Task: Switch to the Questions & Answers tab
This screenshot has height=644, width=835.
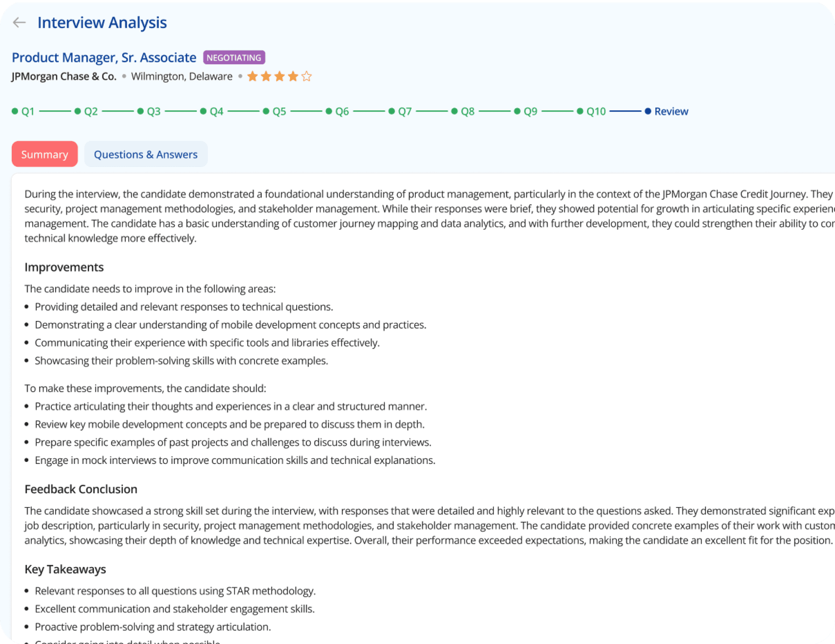Action: 145,154
